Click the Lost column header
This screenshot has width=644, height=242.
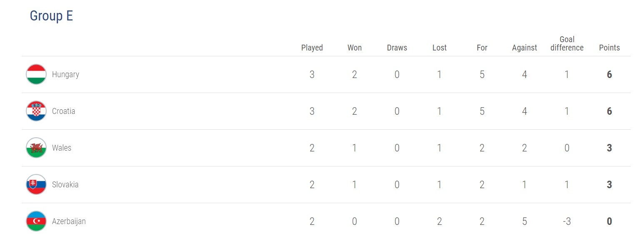pyautogui.click(x=439, y=48)
